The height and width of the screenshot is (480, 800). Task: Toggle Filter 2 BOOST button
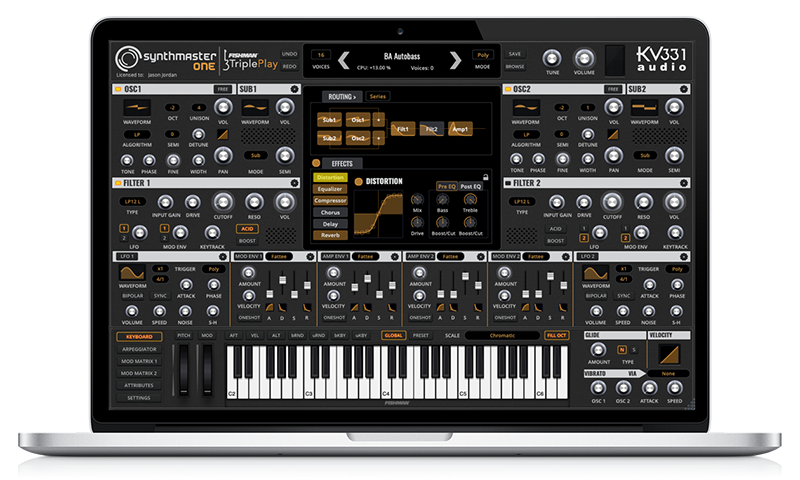555,241
